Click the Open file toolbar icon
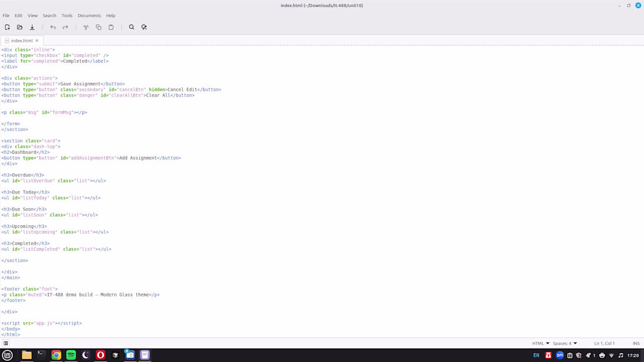 20,27
